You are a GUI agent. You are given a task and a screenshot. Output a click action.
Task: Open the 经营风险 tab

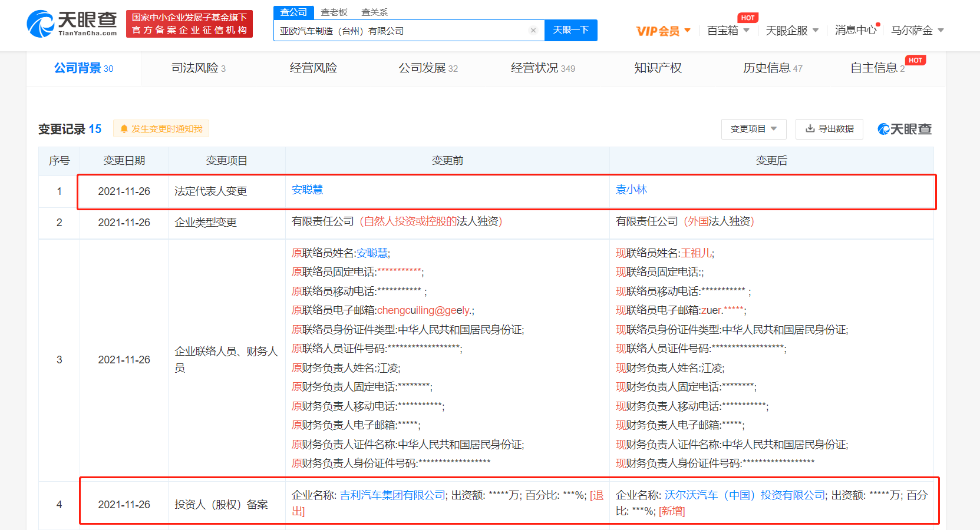(314, 68)
